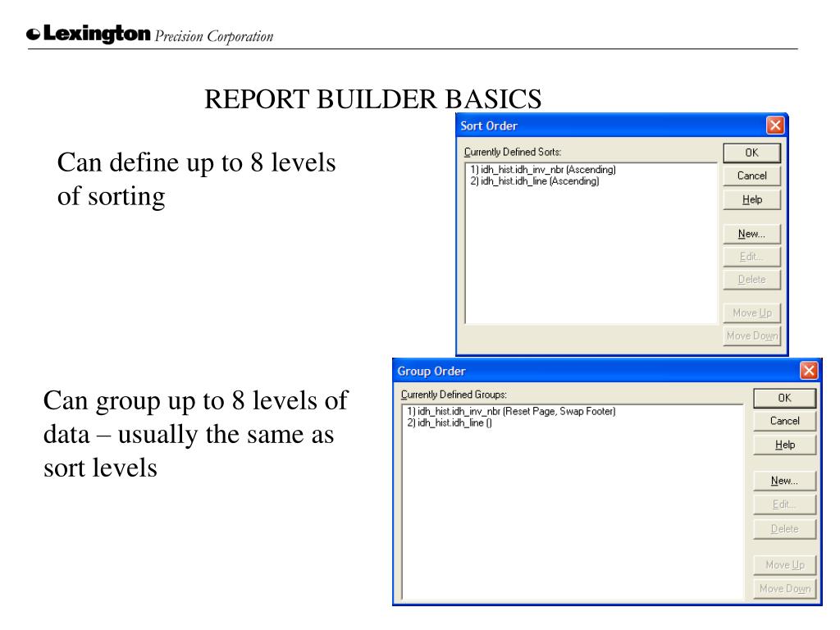Click New... in the Sort Order dialog
The height and width of the screenshot is (630, 840).
pyautogui.click(x=751, y=234)
